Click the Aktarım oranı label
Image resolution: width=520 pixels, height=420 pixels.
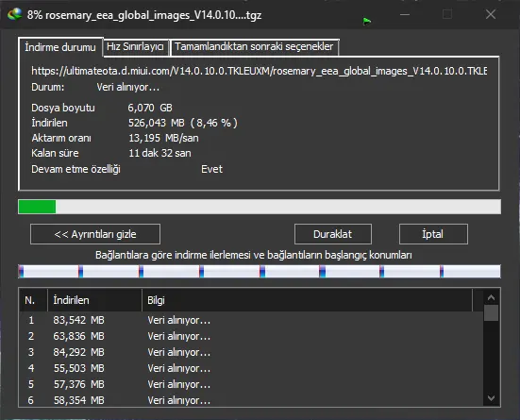(x=61, y=138)
